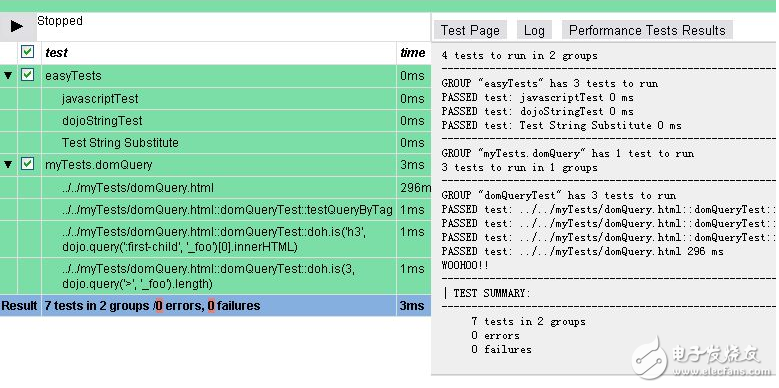
Task: Click the Result summary row
Action: (215, 306)
